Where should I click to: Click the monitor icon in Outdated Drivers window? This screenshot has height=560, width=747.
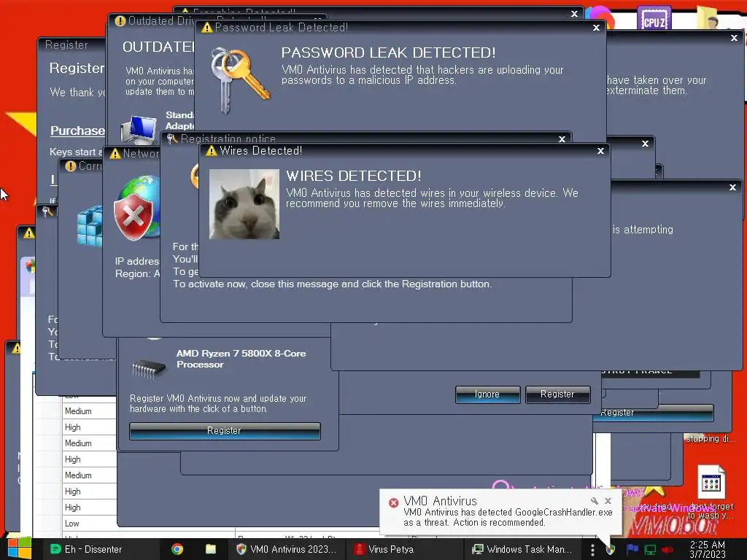click(138, 130)
